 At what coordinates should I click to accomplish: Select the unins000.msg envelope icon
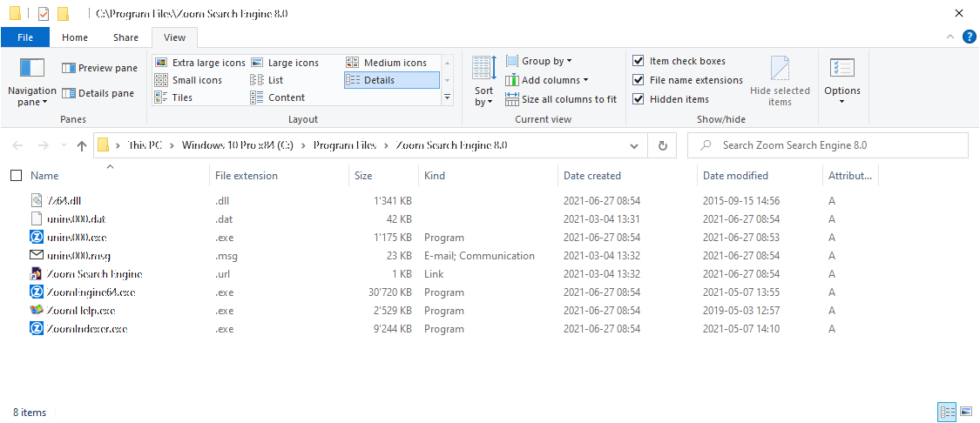pyautogui.click(x=37, y=255)
